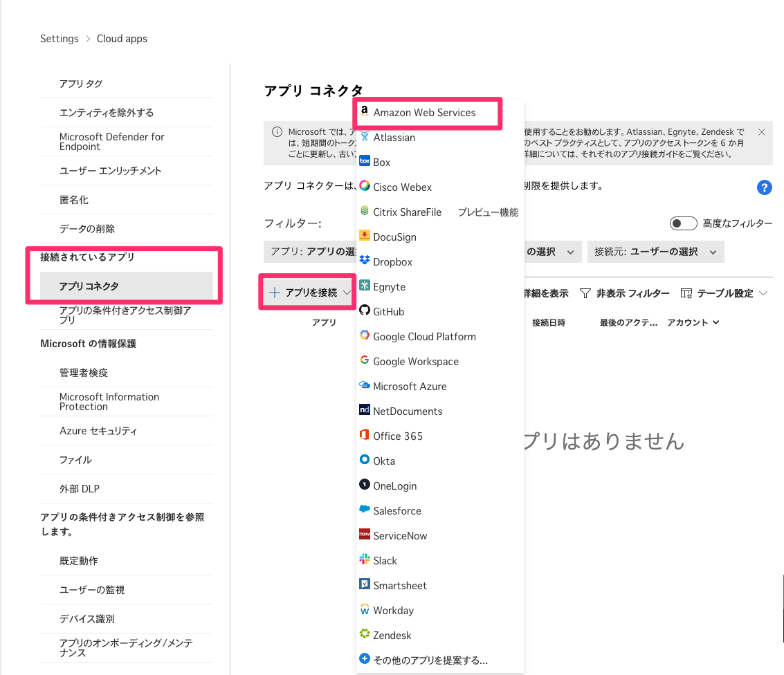
Task: Open アプリのオンボーディング/メンテナンス in the sidebar
Action: [x=127, y=647]
